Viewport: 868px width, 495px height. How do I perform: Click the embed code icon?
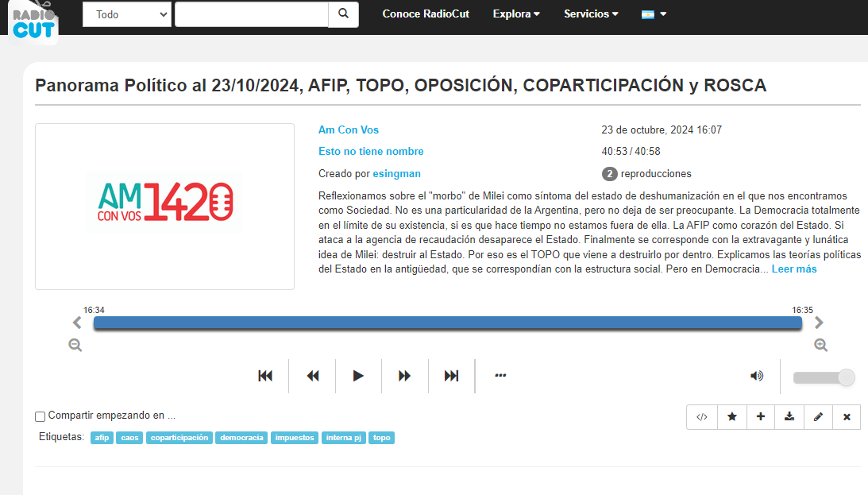point(702,416)
